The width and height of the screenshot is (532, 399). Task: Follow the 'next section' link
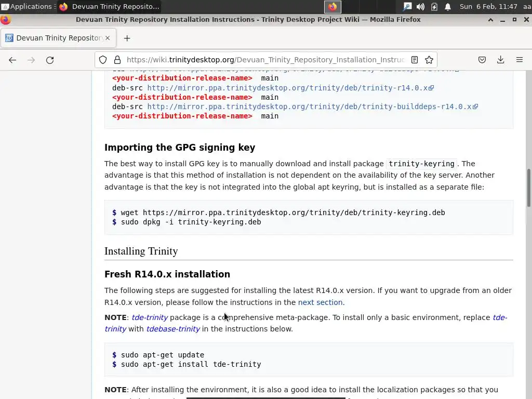click(x=320, y=302)
